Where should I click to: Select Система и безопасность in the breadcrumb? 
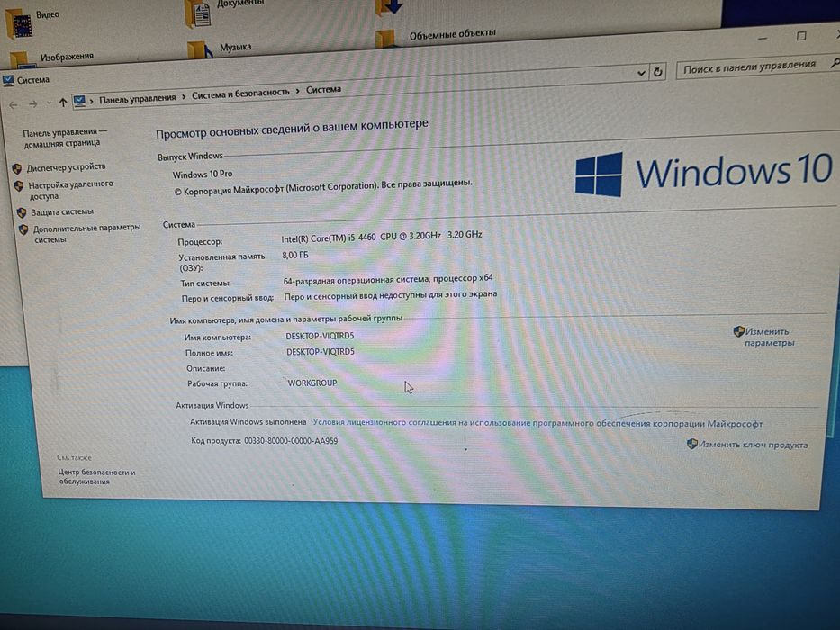pos(240,94)
